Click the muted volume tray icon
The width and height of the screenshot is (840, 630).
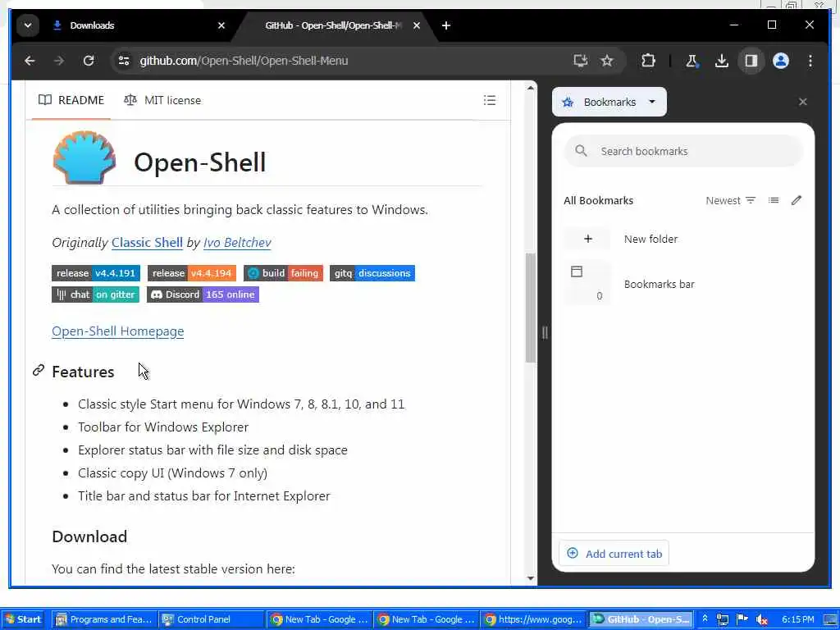[762, 620]
